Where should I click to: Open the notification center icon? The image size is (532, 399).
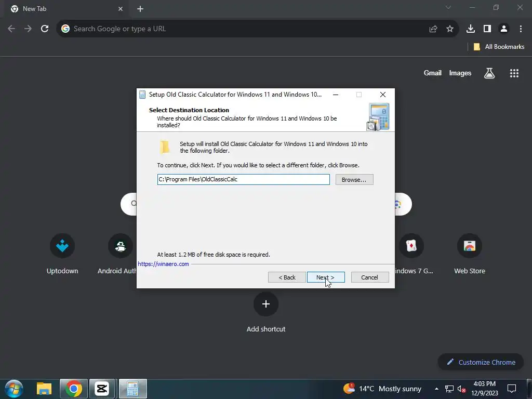tap(512, 389)
